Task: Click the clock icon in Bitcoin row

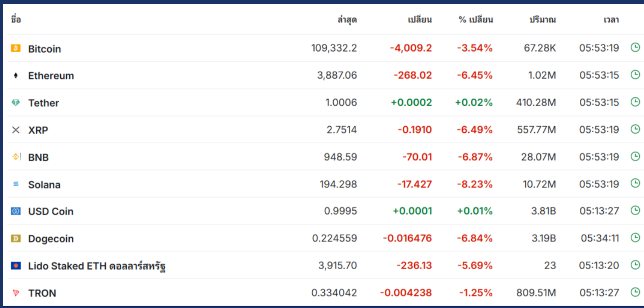Action: click(635, 47)
